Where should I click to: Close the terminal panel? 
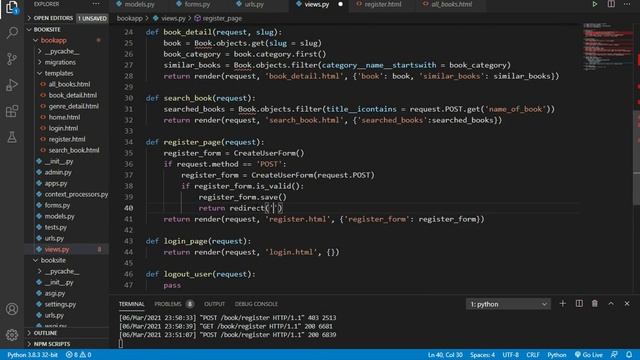click(x=627, y=304)
